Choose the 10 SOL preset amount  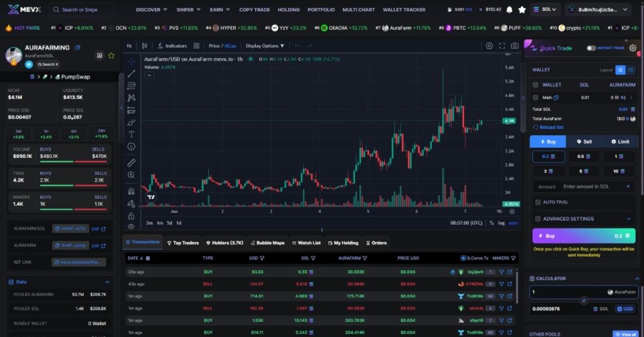coord(619,171)
